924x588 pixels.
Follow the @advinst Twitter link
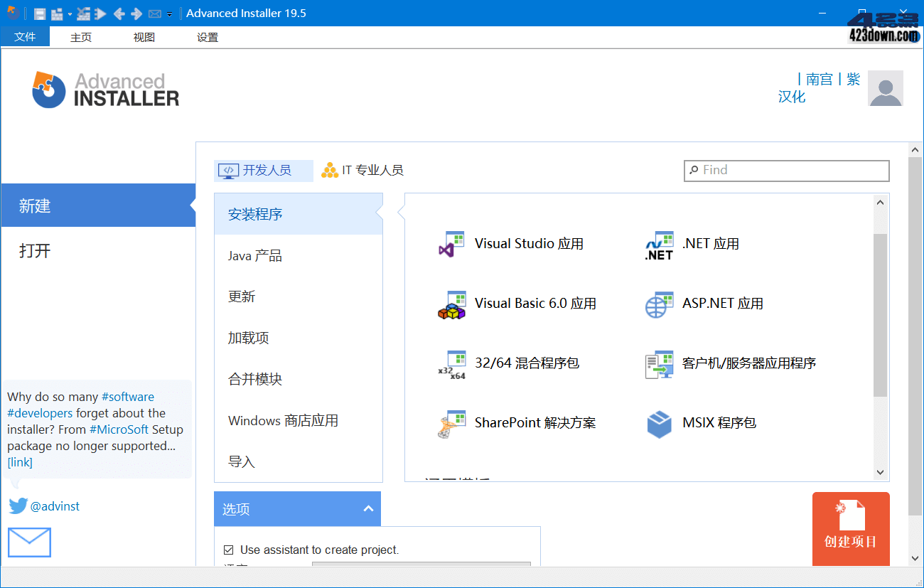[55, 506]
